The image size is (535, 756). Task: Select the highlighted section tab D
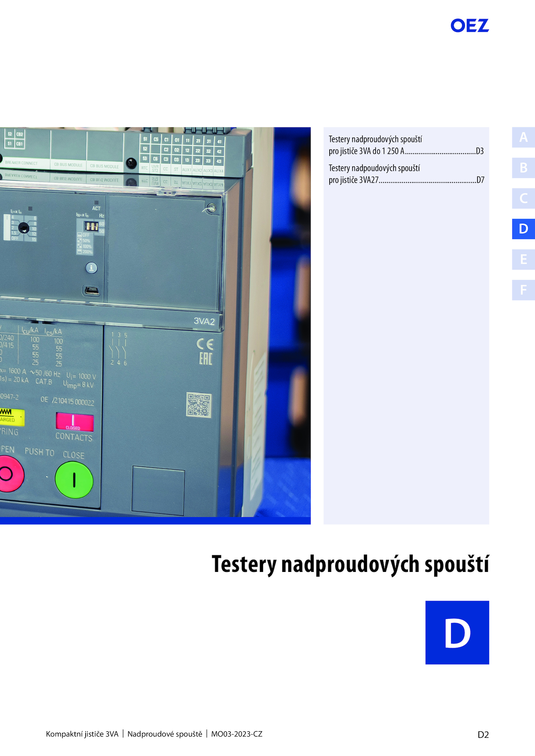coord(523,229)
